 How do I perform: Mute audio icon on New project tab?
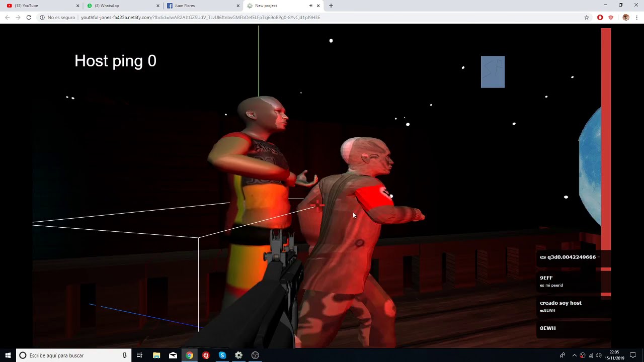310,6
